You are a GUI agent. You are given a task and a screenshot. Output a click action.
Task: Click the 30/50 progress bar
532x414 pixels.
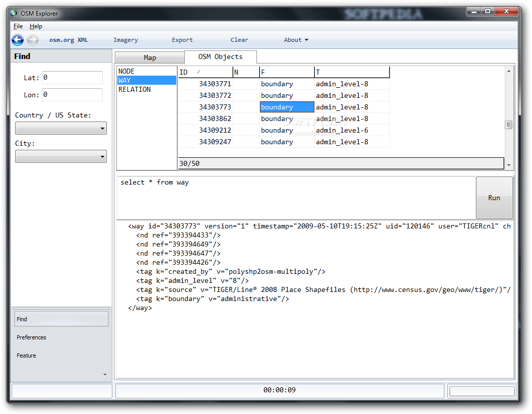tap(341, 163)
